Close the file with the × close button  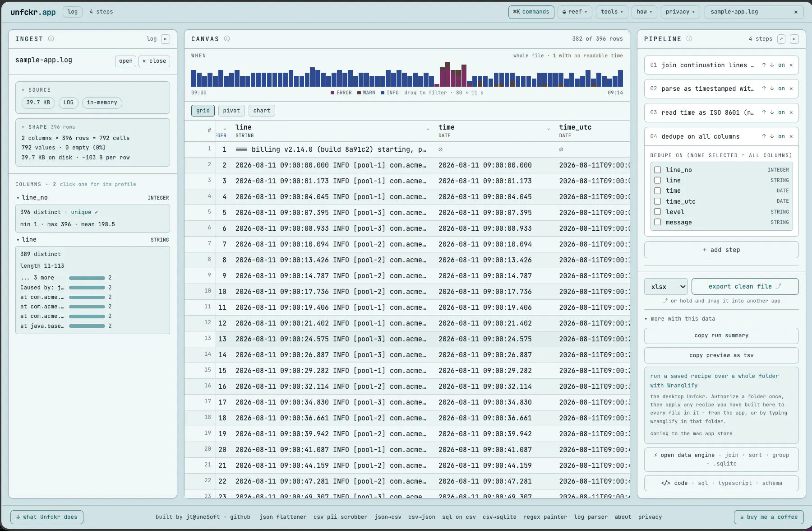point(154,61)
